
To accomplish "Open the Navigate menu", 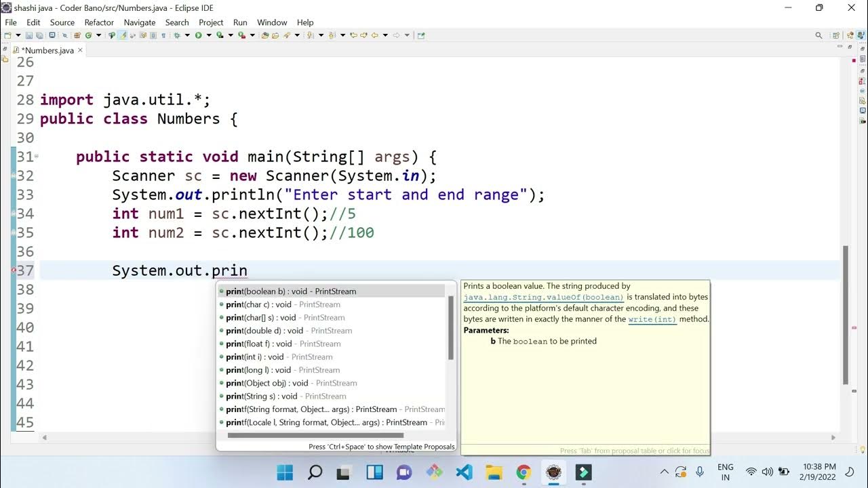I will pyautogui.click(x=140, y=22).
